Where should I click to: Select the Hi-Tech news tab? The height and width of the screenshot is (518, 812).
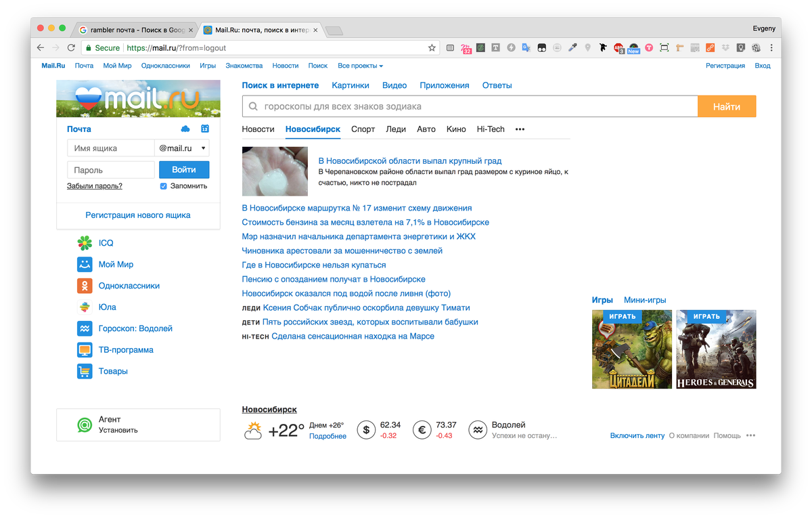[491, 129]
